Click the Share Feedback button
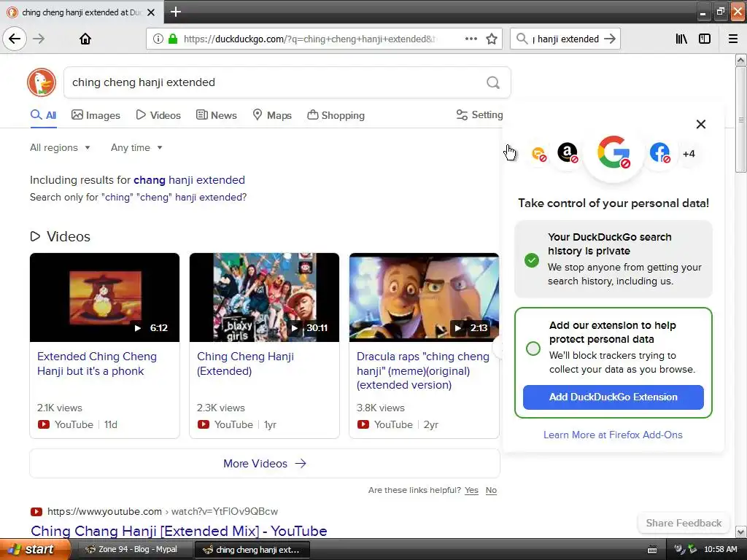Image resolution: width=747 pixels, height=560 pixels. [684, 523]
